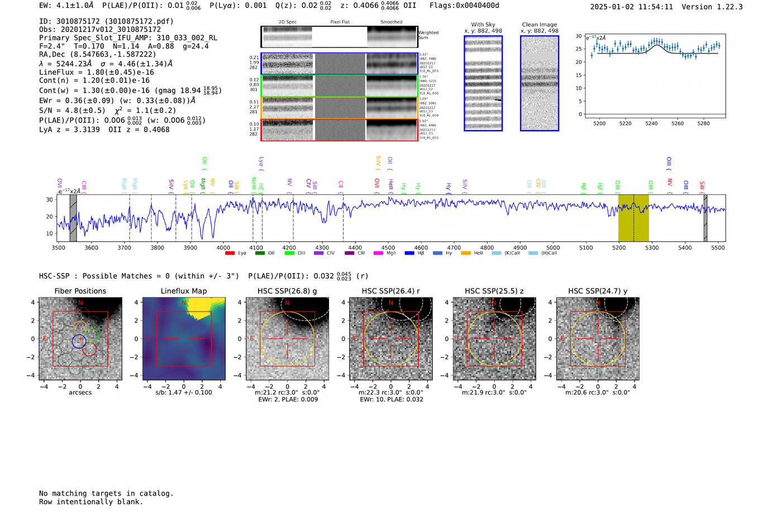This screenshot has width=782, height=532.
Task: Click the Cont(w) gmag 18.94 line
Action: click(x=130, y=90)
